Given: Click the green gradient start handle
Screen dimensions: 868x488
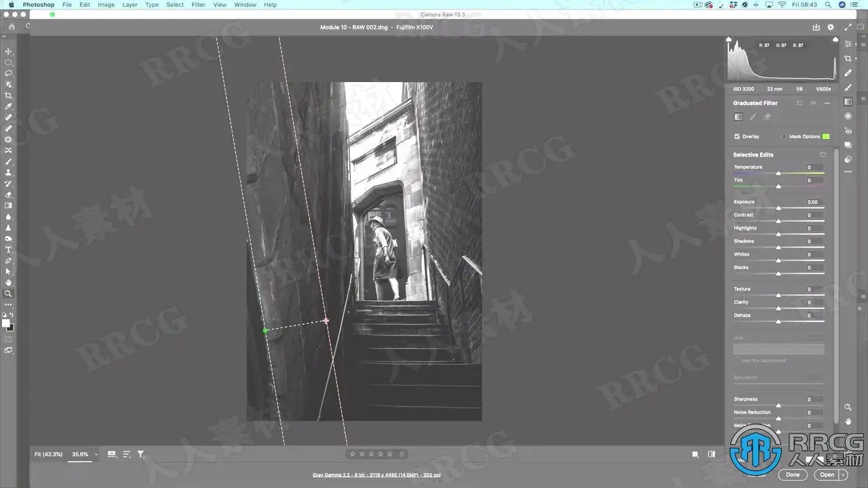Looking at the screenshot, I should [x=266, y=331].
